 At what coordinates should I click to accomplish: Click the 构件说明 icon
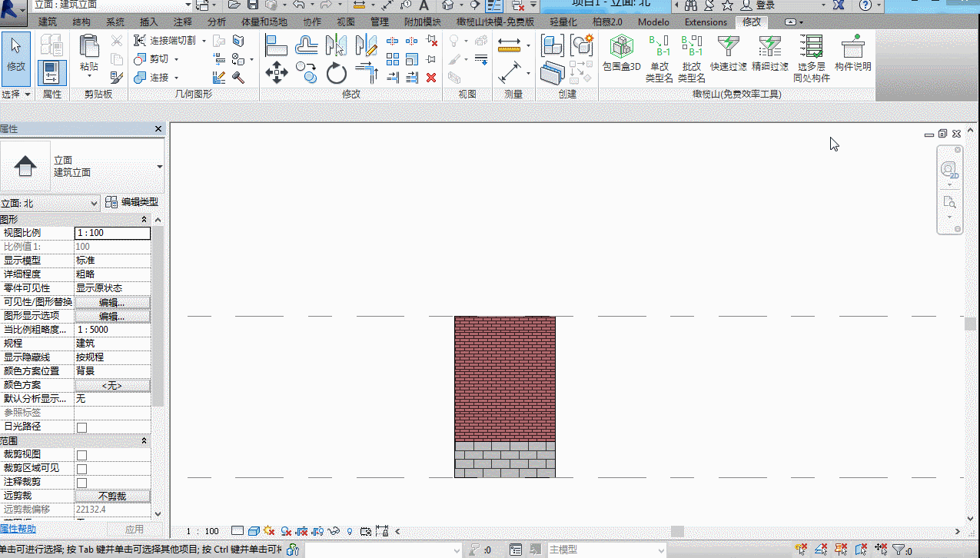point(853,53)
